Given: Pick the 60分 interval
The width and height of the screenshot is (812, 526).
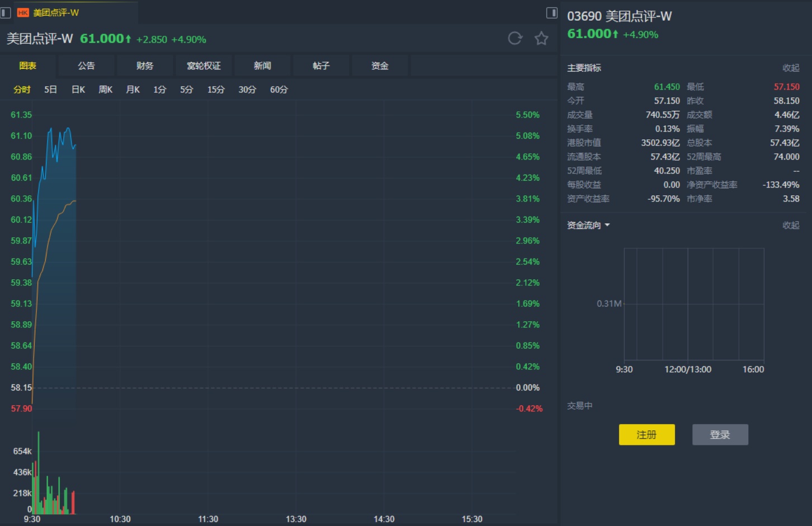Looking at the screenshot, I should tap(279, 90).
